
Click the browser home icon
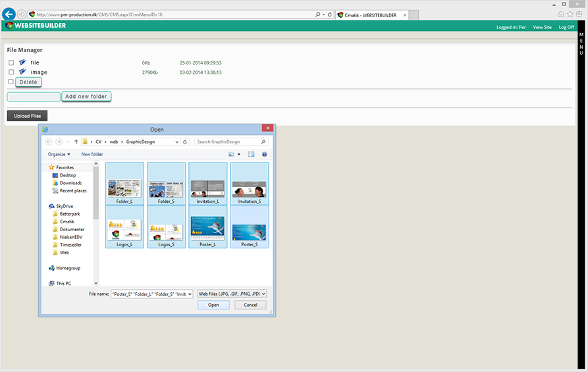point(561,14)
